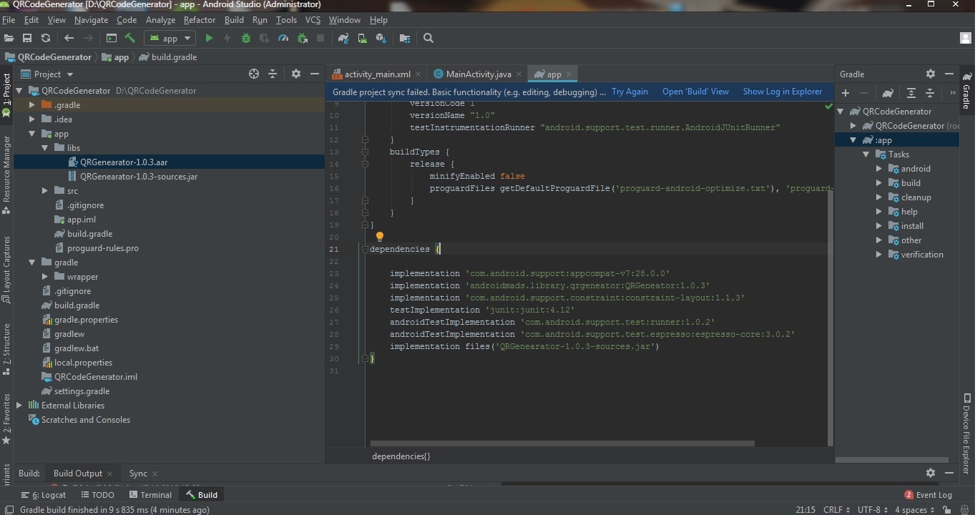This screenshot has height=515, width=980.
Task: Click Open 'Build' View link
Action: click(x=695, y=92)
